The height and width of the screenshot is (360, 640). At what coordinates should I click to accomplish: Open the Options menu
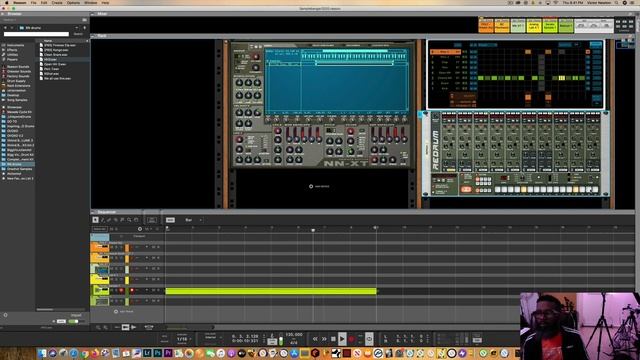click(73, 2)
